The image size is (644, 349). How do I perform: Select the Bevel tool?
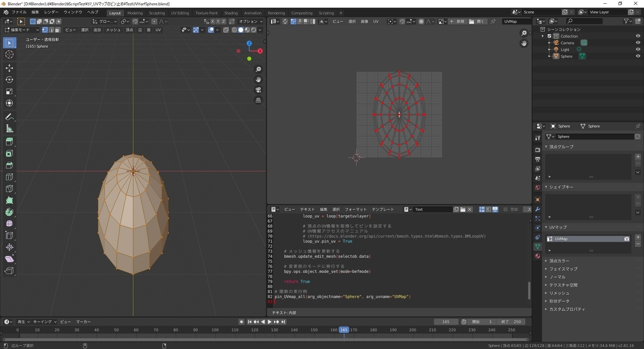click(x=9, y=165)
